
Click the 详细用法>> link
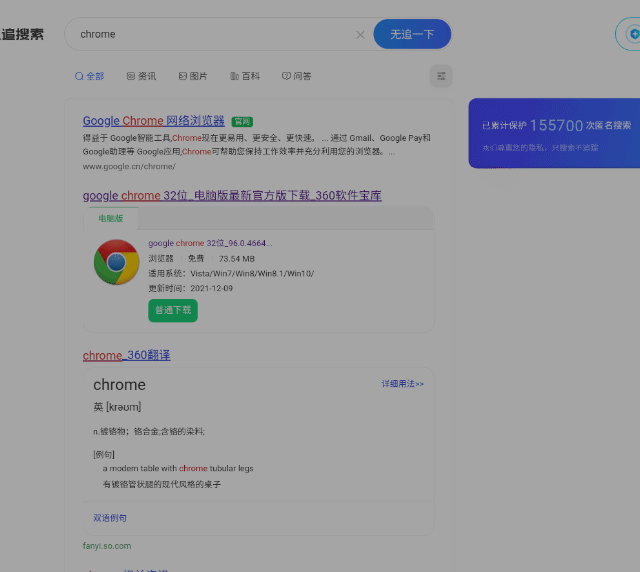pyautogui.click(x=402, y=384)
